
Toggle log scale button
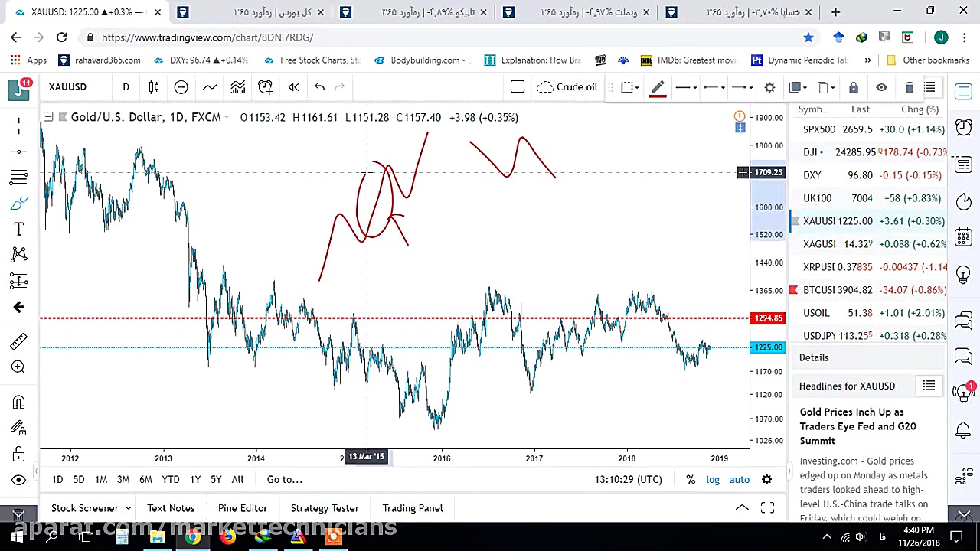click(x=713, y=480)
